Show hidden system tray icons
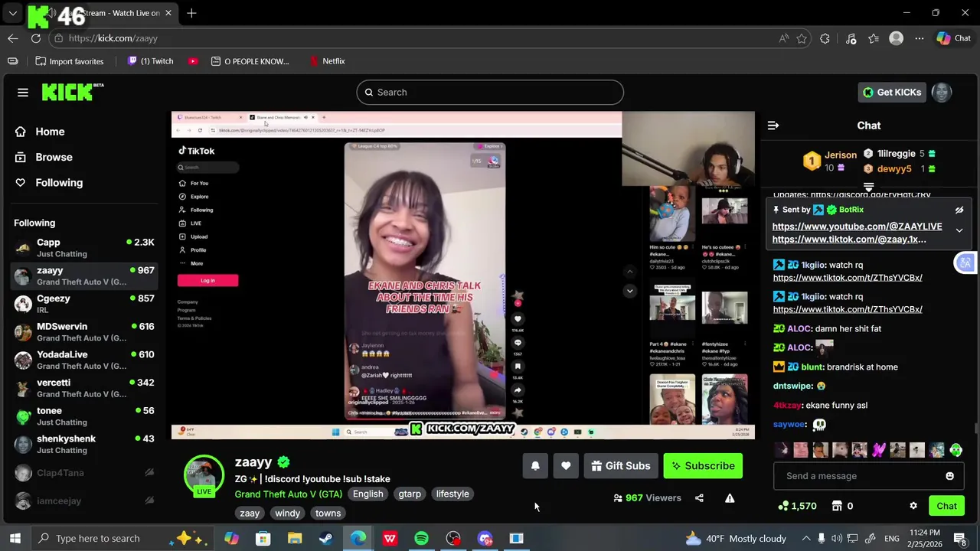Image resolution: width=980 pixels, height=551 pixels. tap(806, 538)
